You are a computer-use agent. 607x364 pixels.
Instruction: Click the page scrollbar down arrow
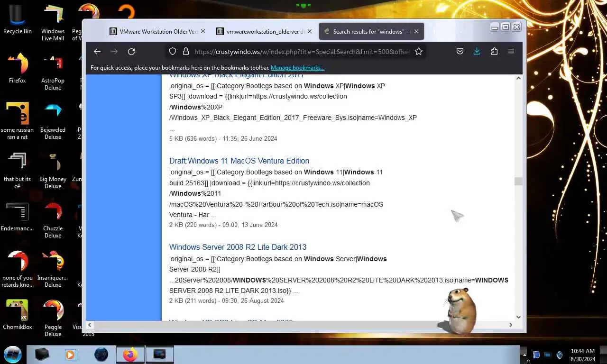tap(518, 317)
